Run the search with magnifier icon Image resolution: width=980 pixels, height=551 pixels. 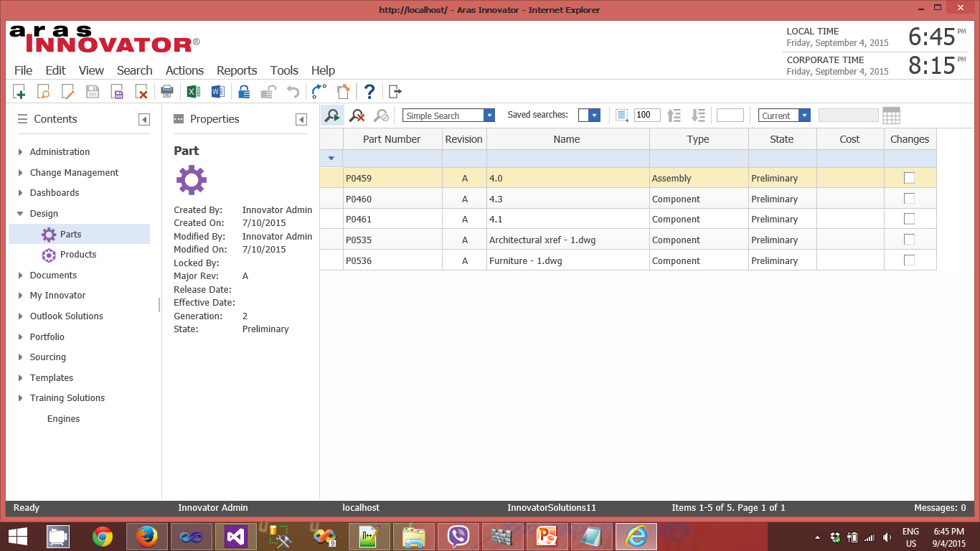(x=331, y=116)
